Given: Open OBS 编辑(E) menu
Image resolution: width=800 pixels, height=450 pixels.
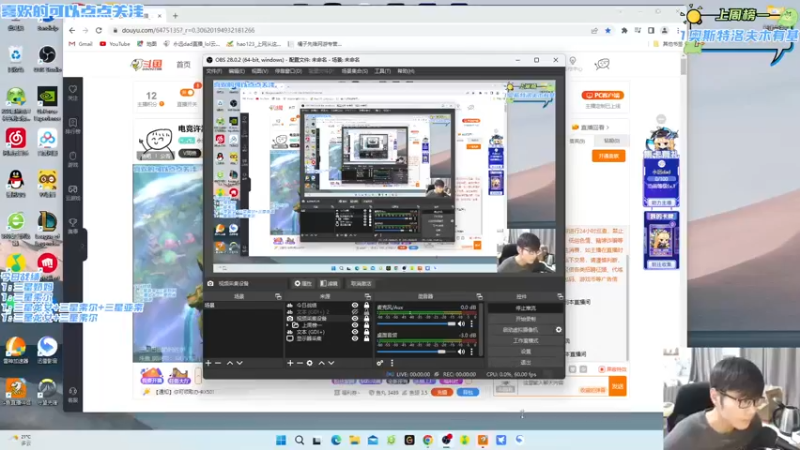Looking at the screenshot, I should 236,71.
